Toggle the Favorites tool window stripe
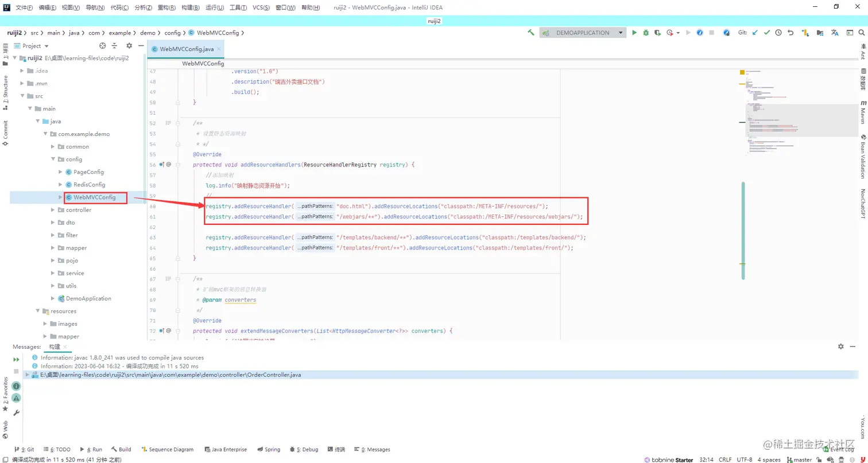Screen dimensions: 868x463 pos(6,394)
